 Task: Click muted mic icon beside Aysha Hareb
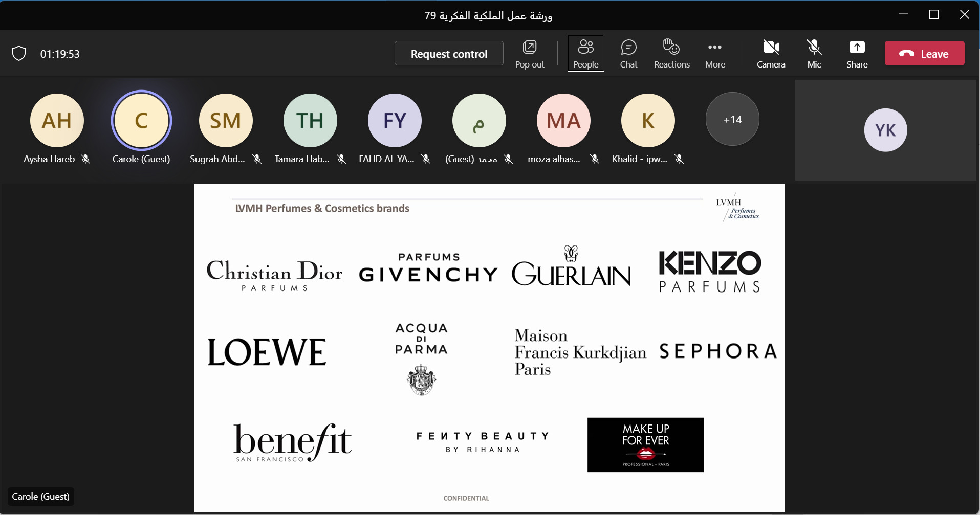86,159
